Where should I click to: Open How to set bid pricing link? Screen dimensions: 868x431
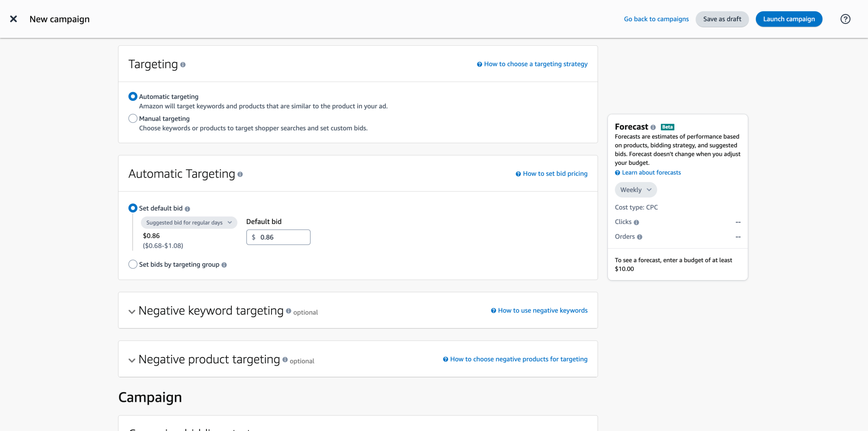(555, 174)
